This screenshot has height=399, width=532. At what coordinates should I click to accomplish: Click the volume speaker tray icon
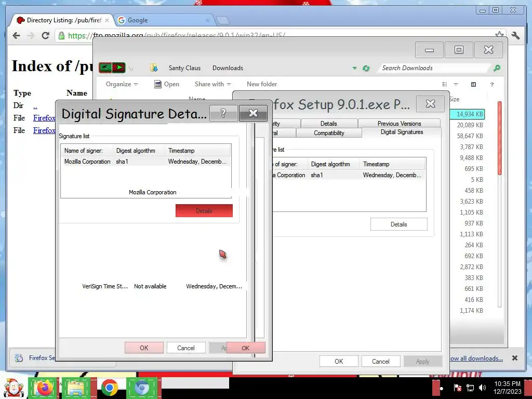tap(482, 388)
